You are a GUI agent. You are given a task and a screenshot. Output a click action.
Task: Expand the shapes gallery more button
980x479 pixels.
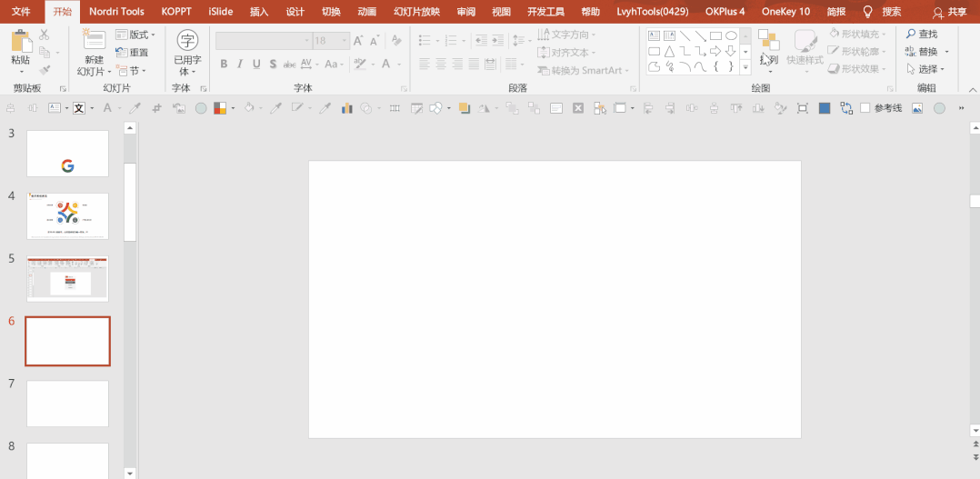[745, 66]
